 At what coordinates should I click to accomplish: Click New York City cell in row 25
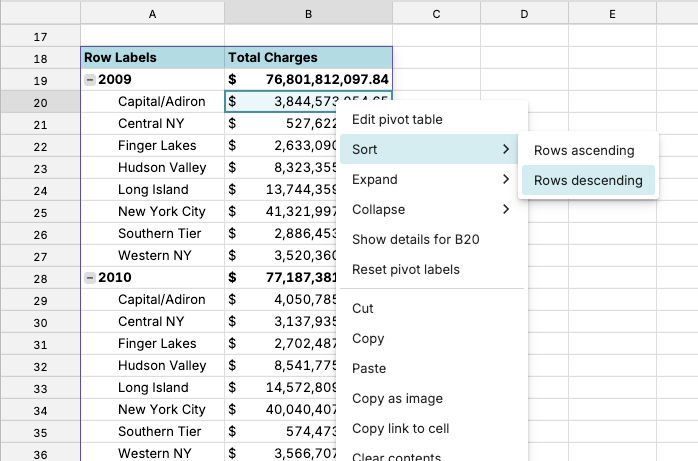pos(153,211)
